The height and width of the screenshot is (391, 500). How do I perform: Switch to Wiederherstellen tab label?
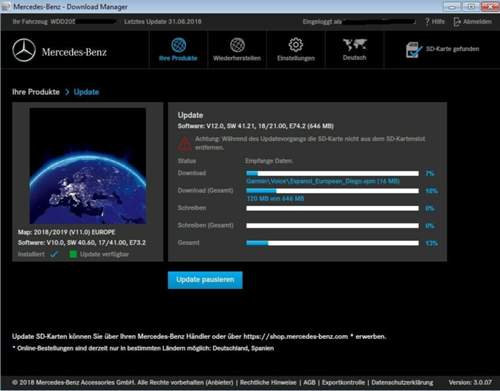(237, 58)
